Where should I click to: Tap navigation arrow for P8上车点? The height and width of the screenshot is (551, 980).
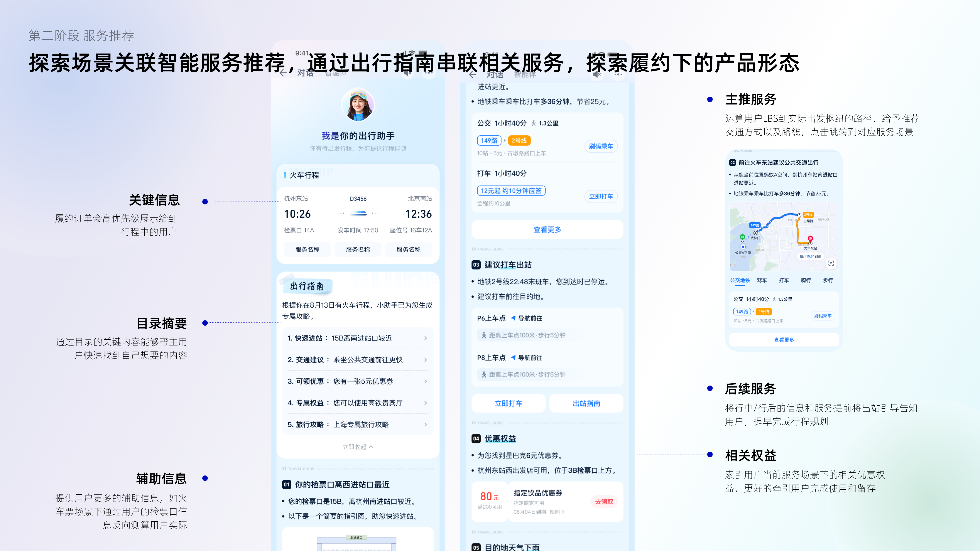(513, 357)
